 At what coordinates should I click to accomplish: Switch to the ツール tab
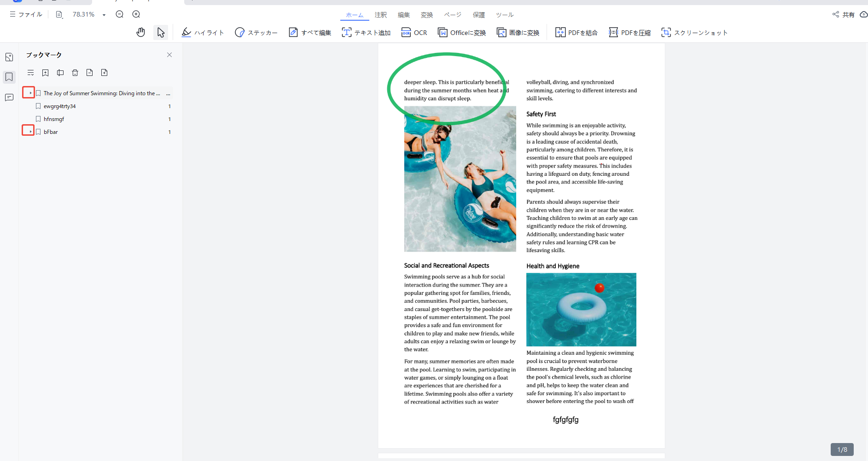point(505,15)
